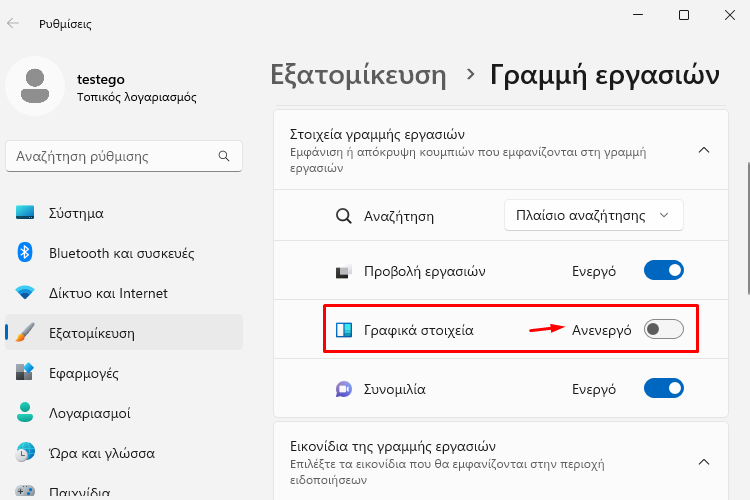
Task: Collapse the Στοιχεία γραμμής εργασιών section
Action: [704, 150]
